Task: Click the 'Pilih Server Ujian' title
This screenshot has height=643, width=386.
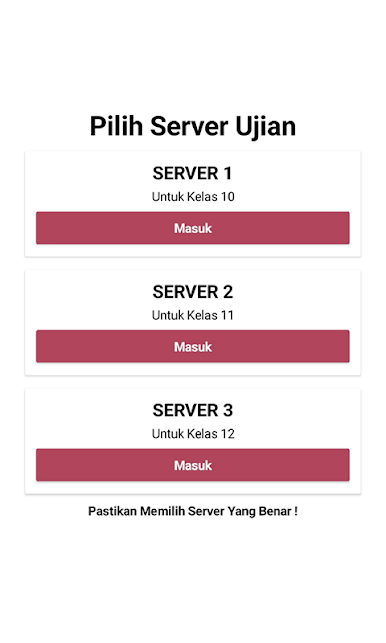Action: (193, 126)
